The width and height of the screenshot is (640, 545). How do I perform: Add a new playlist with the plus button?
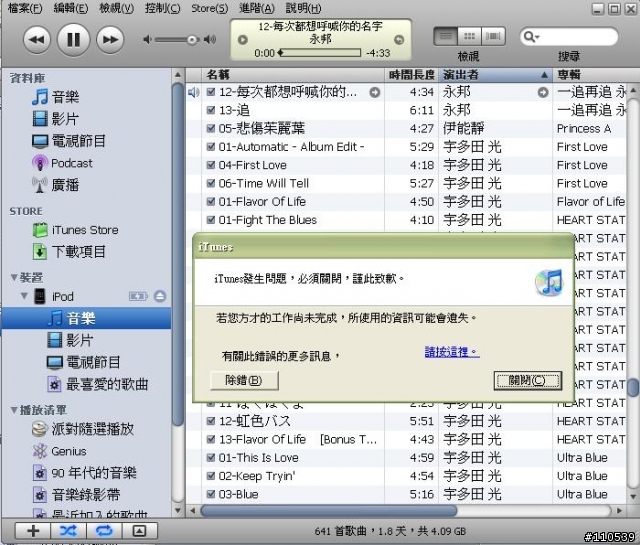click(33, 531)
